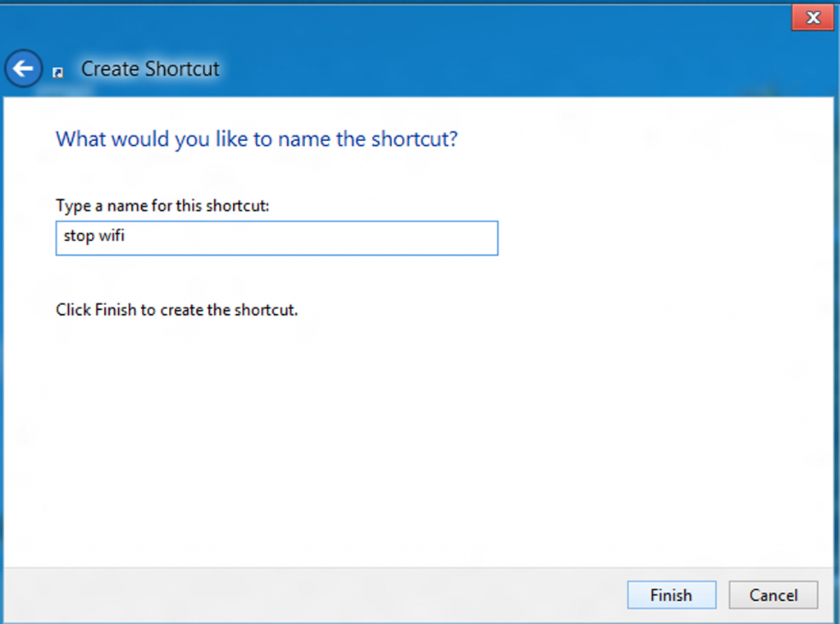Viewport: 840px width, 624px height.
Task: Click the "What would you like to name" heading
Action: point(256,139)
